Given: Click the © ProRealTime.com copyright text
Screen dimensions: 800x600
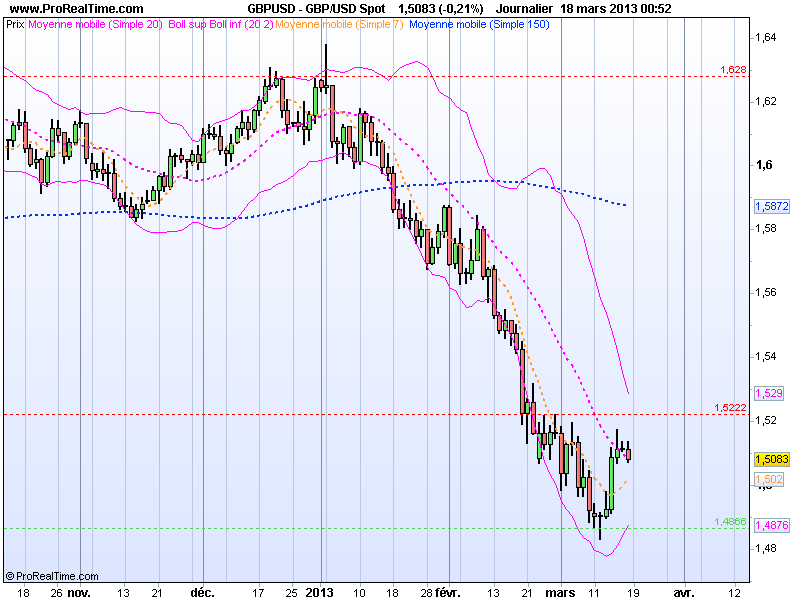Looking at the screenshot, I should tap(52, 577).
